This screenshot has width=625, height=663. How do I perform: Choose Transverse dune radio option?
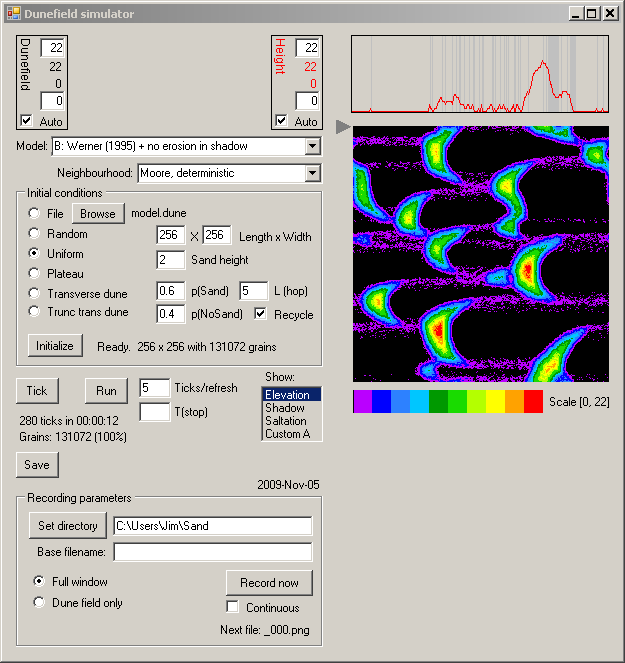(x=35, y=293)
